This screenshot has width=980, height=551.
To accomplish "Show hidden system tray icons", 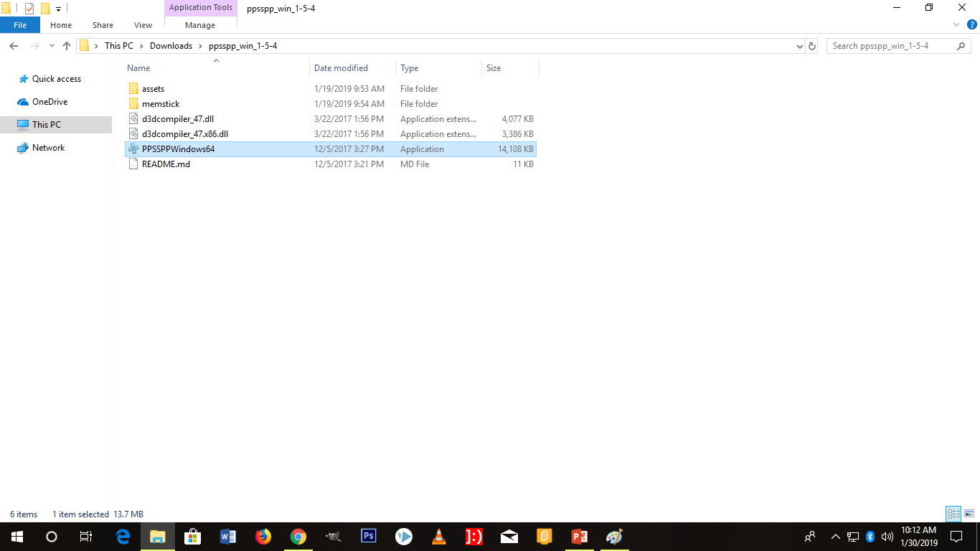I will (836, 537).
